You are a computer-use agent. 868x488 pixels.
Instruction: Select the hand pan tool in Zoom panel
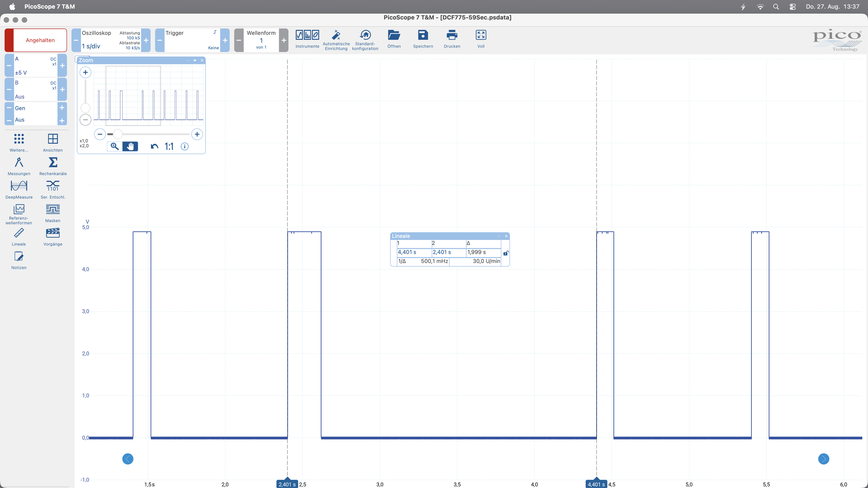point(130,146)
